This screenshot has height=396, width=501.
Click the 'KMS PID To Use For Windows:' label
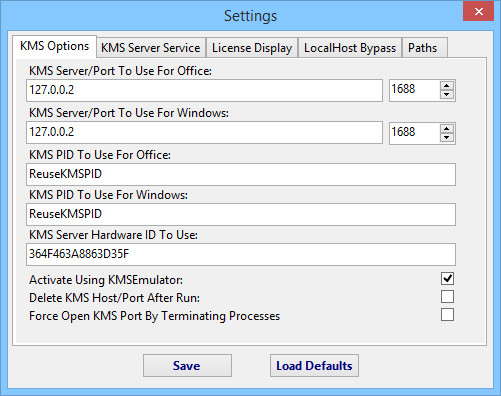108,195
